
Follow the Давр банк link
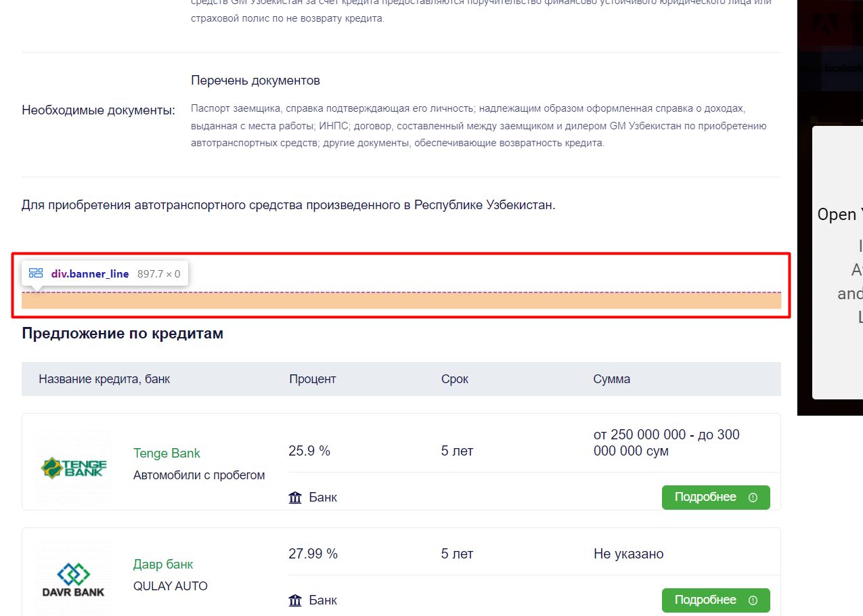pos(163,565)
